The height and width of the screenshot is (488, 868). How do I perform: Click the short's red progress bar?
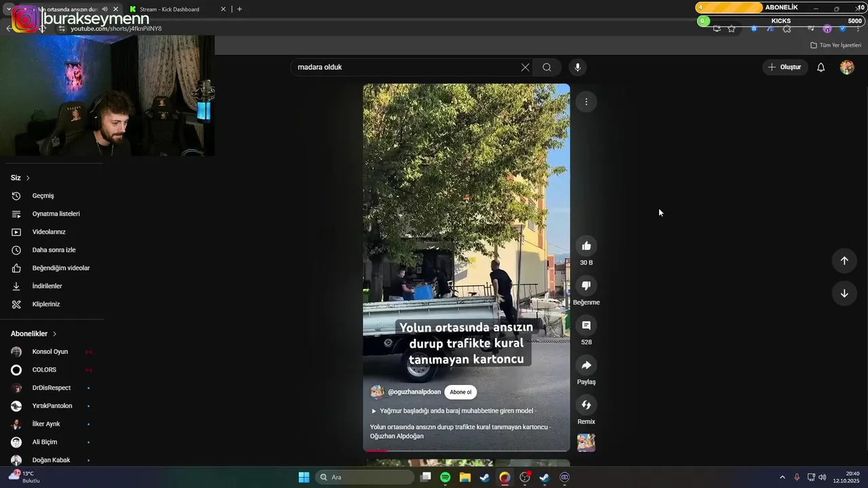pyautogui.click(x=467, y=450)
